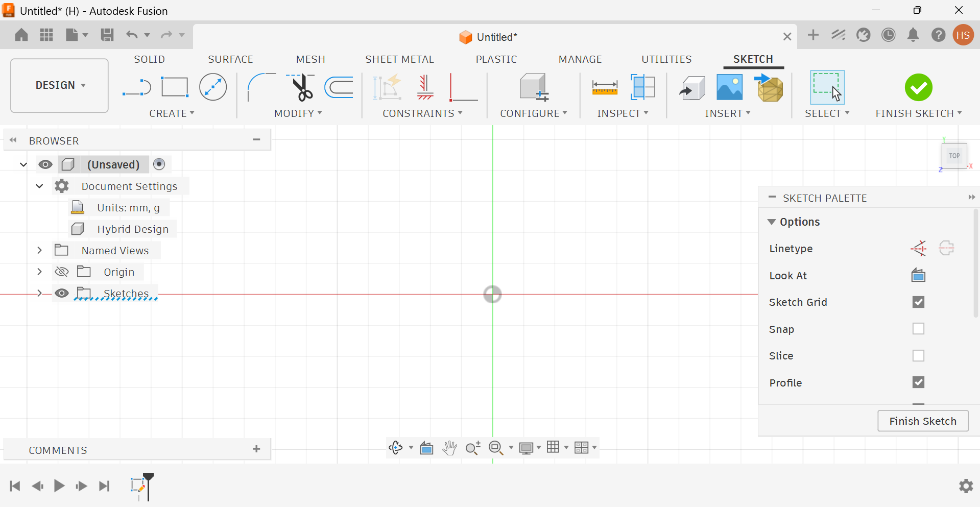The width and height of the screenshot is (980, 507).
Task: Activate the window Select tool
Action: (827, 87)
